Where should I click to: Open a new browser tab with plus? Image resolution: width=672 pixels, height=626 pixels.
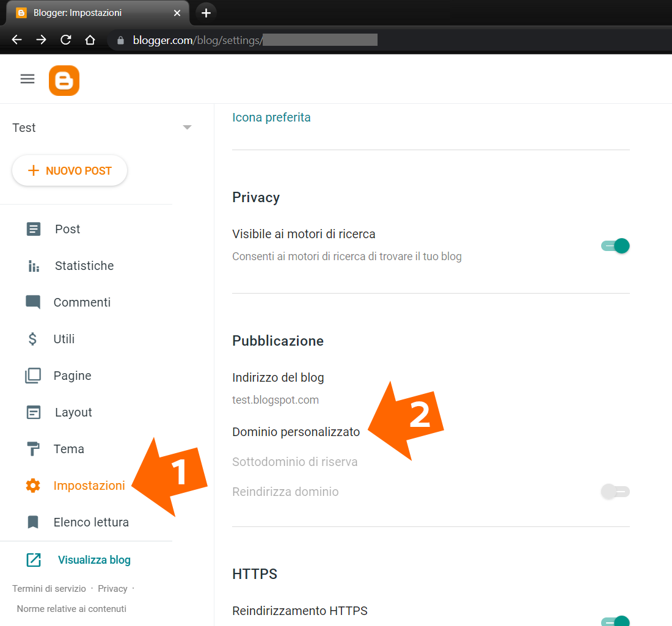pos(206,13)
